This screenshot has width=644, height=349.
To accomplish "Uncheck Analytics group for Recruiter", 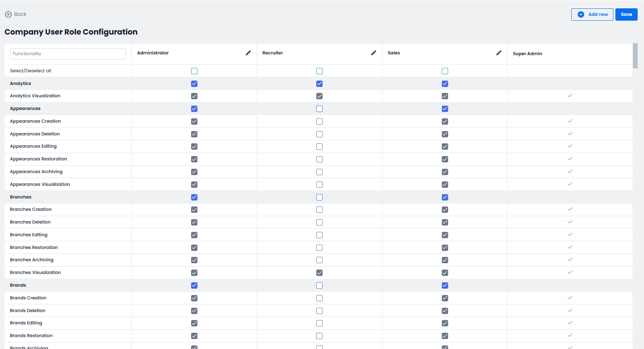I will point(319,84).
